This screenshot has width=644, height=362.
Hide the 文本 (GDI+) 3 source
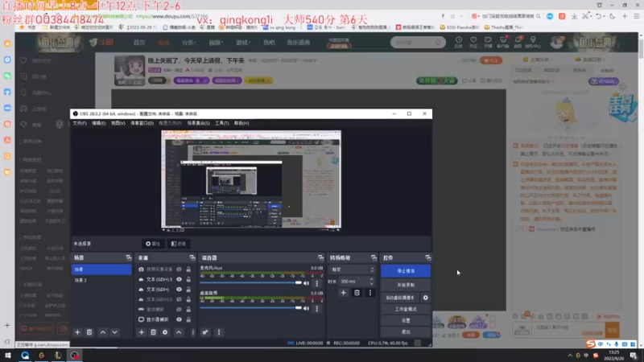tap(179, 279)
